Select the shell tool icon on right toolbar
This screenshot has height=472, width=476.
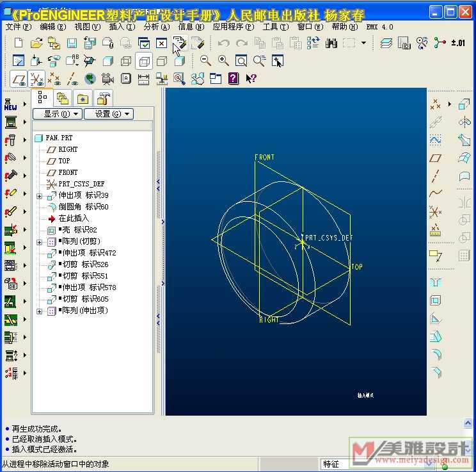click(435, 300)
